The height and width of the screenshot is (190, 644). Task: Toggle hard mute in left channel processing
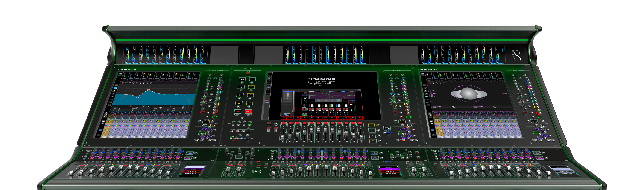[x=196, y=141]
